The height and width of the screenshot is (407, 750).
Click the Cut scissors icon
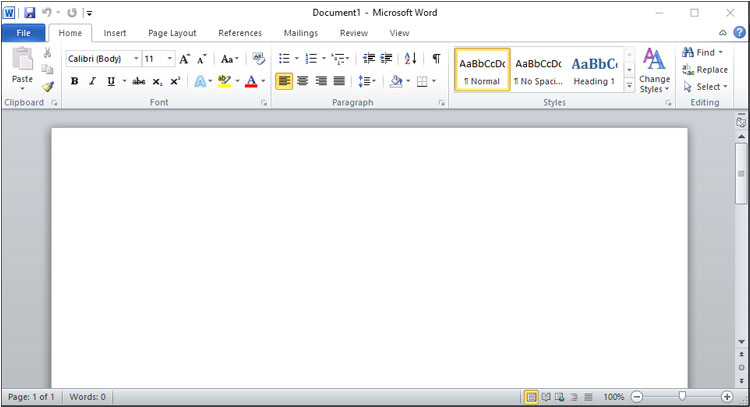[x=47, y=53]
